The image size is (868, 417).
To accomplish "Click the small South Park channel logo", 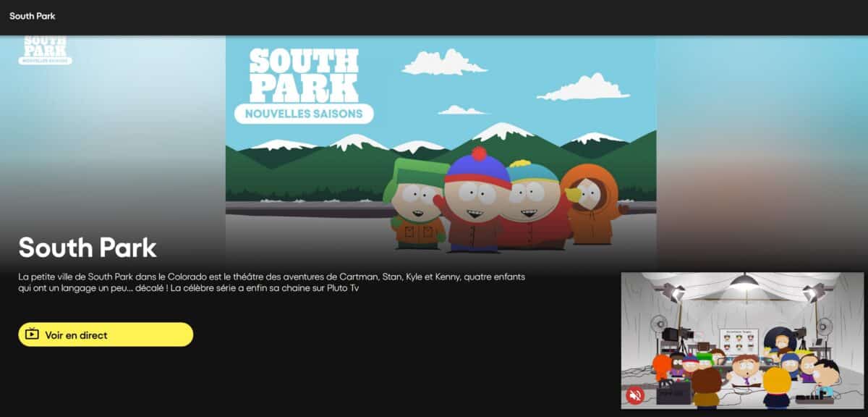I will click(45, 50).
